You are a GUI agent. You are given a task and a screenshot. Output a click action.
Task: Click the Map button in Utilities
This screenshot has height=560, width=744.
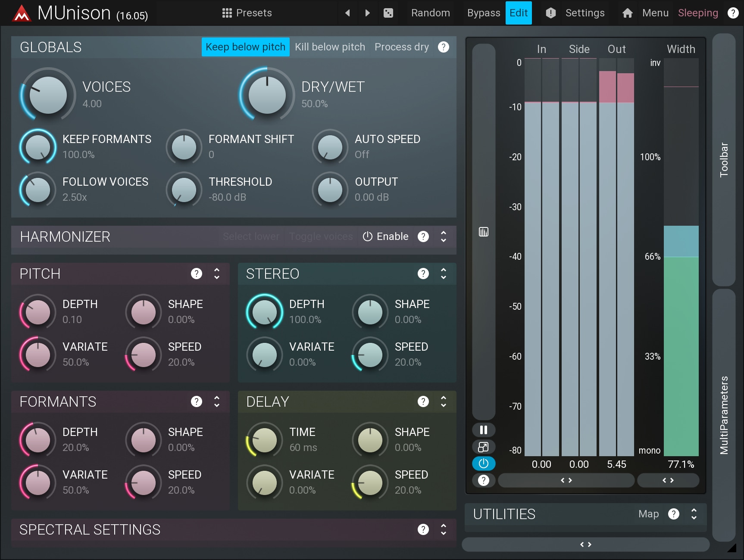pyautogui.click(x=648, y=514)
